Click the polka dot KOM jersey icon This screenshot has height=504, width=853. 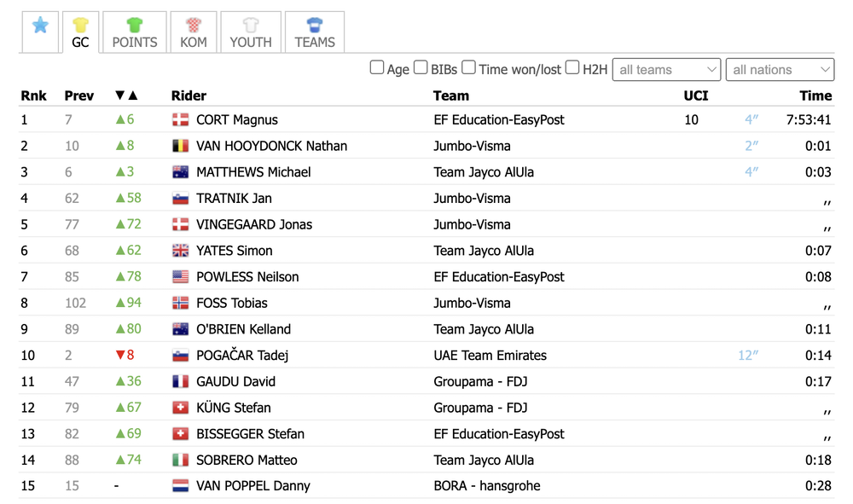(x=194, y=25)
